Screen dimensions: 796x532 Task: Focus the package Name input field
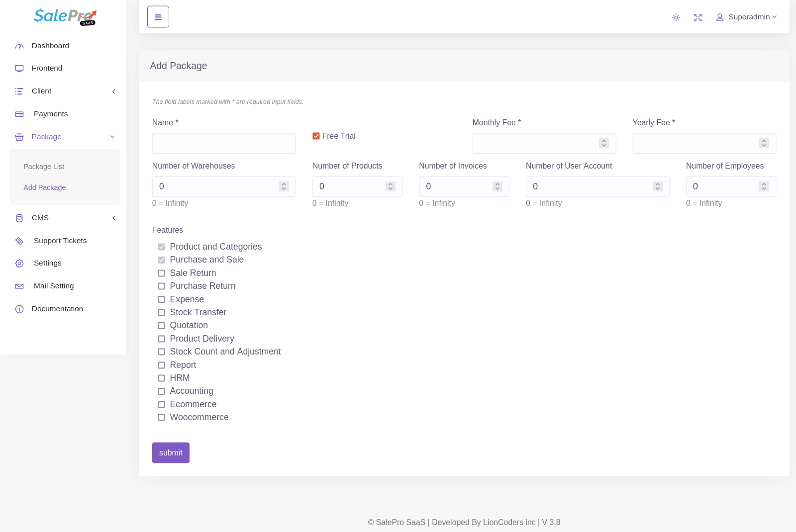(x=224, y=143)
